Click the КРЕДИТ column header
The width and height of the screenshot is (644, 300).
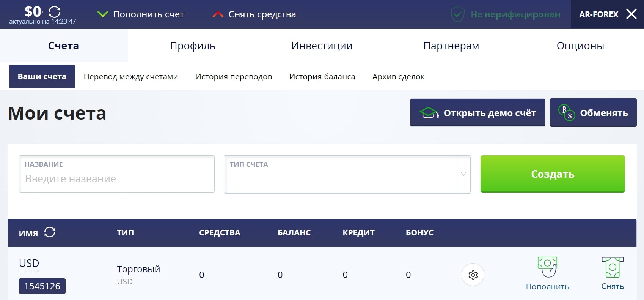coord(358,233)
